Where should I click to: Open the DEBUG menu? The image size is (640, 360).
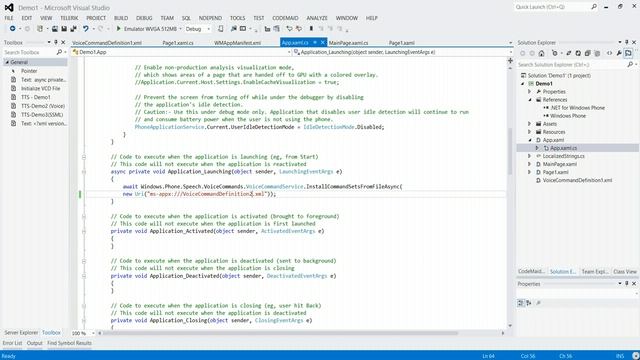[x=144, y=18]
